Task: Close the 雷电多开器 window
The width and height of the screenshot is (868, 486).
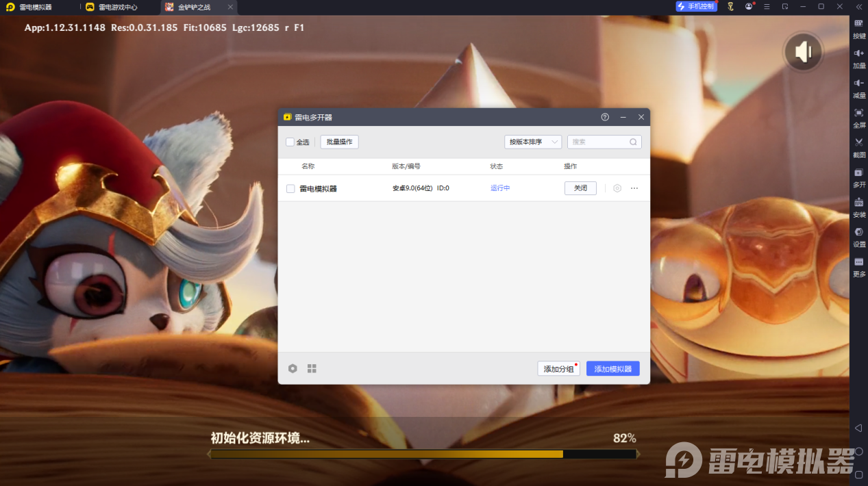Action: pyautogui.click(x=641, y=117)
